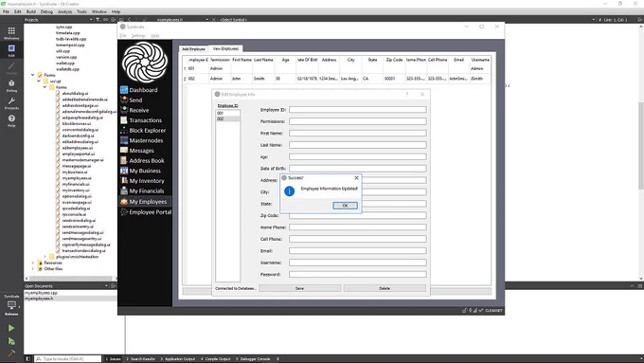Select employee ID 002 in list
The width and height of the screenshot is (644, 363).
tap(228, 118)
